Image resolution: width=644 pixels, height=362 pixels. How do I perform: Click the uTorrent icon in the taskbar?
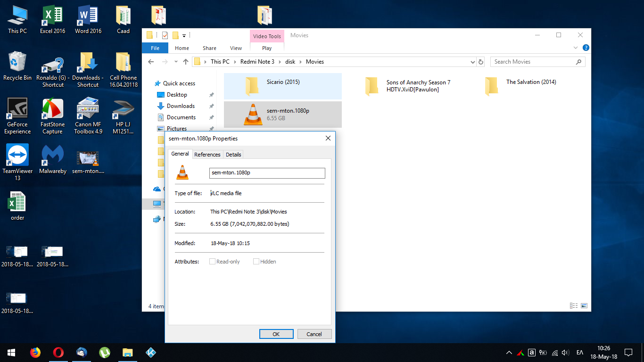coord(105,352)
